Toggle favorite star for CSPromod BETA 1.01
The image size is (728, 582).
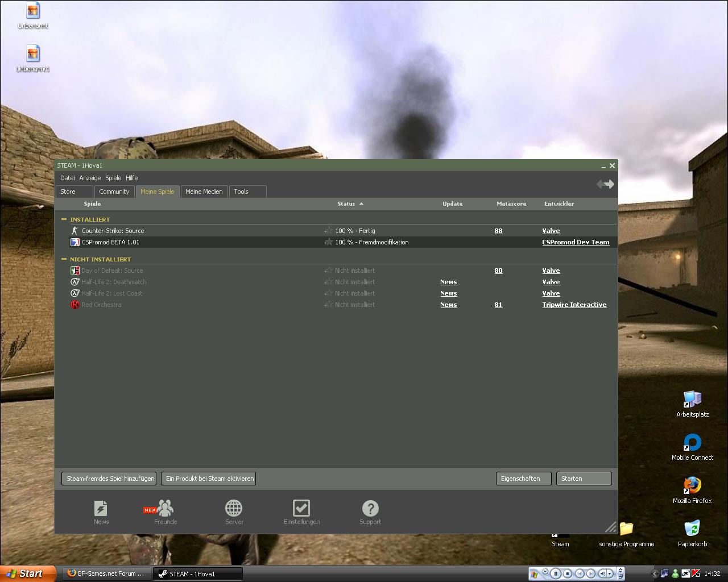(x=328, y=242)
